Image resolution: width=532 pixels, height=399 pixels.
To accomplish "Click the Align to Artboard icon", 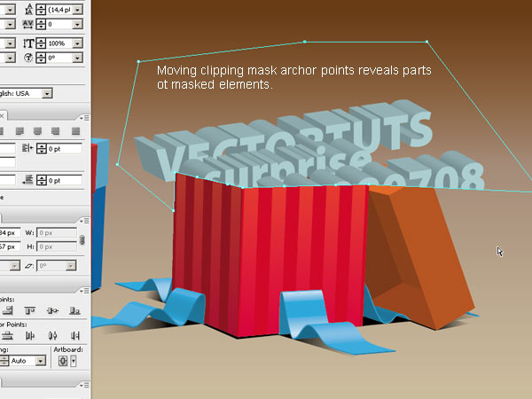I will pos(63,361).
